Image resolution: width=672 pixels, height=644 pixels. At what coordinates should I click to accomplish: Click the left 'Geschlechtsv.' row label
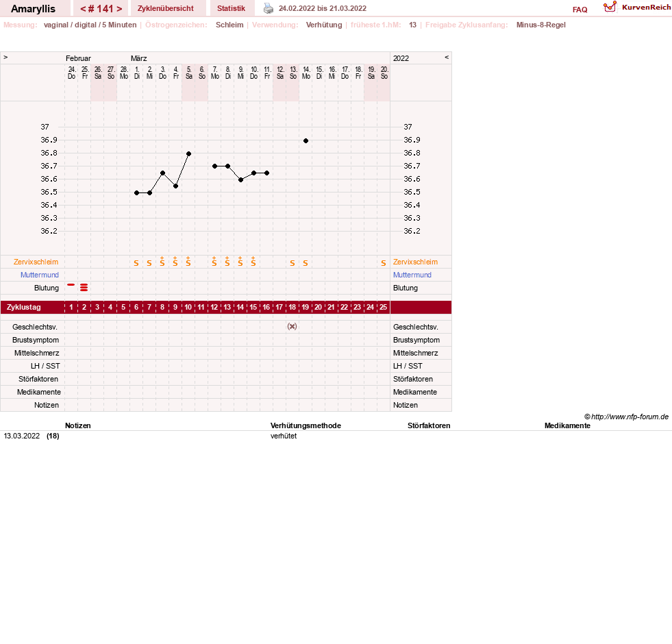tap(35, 327)
